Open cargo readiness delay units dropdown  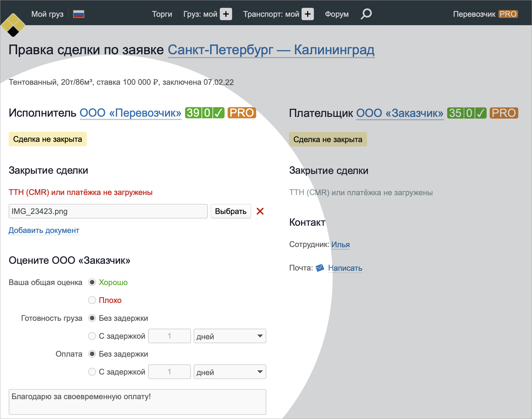pos(230,336)
